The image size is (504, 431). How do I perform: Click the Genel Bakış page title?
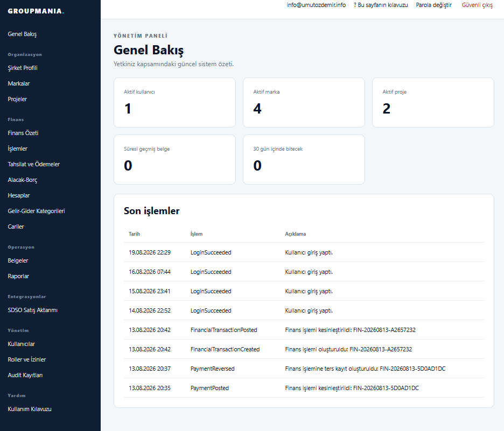tap(149, 50)
